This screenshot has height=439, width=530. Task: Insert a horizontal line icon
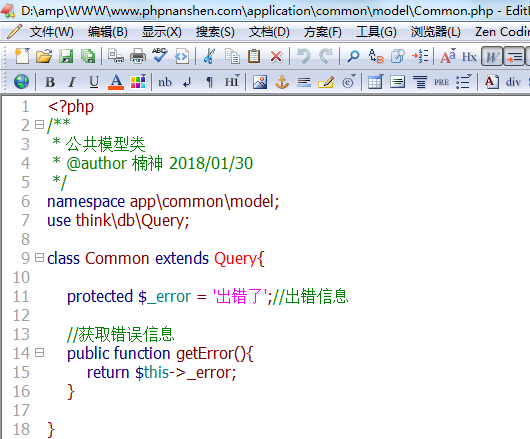(x=304, y=82)
